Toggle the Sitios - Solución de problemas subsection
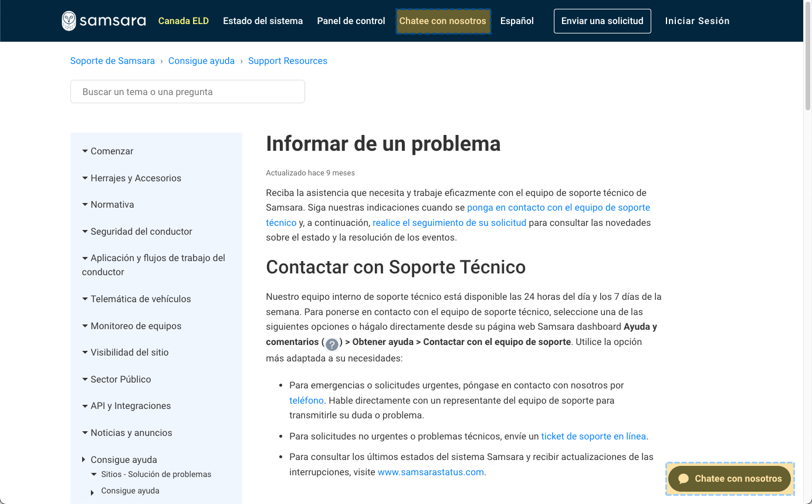This screenshot has width=812, height=504. [x=151, y=474]
